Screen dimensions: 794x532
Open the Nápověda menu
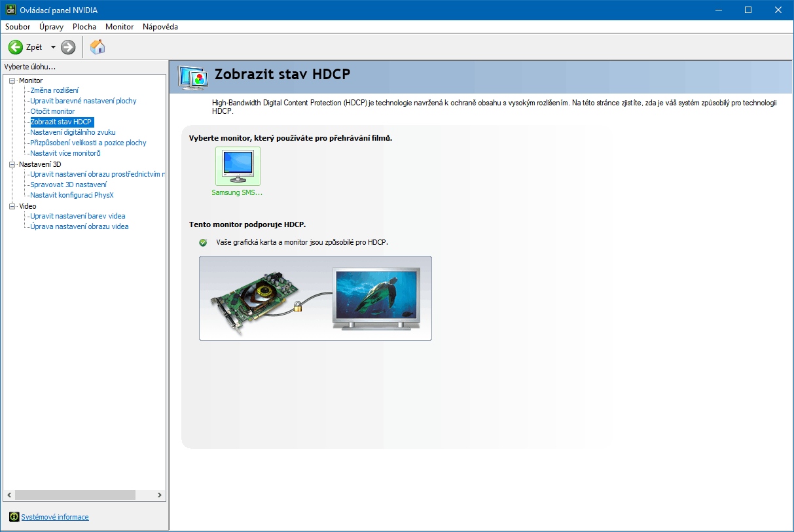[160, 27]
